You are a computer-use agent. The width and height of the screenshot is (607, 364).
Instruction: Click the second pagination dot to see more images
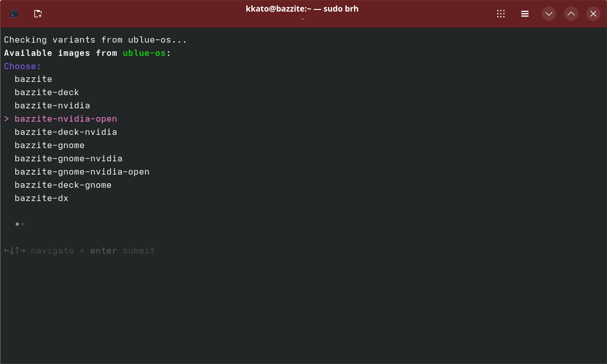22,224
